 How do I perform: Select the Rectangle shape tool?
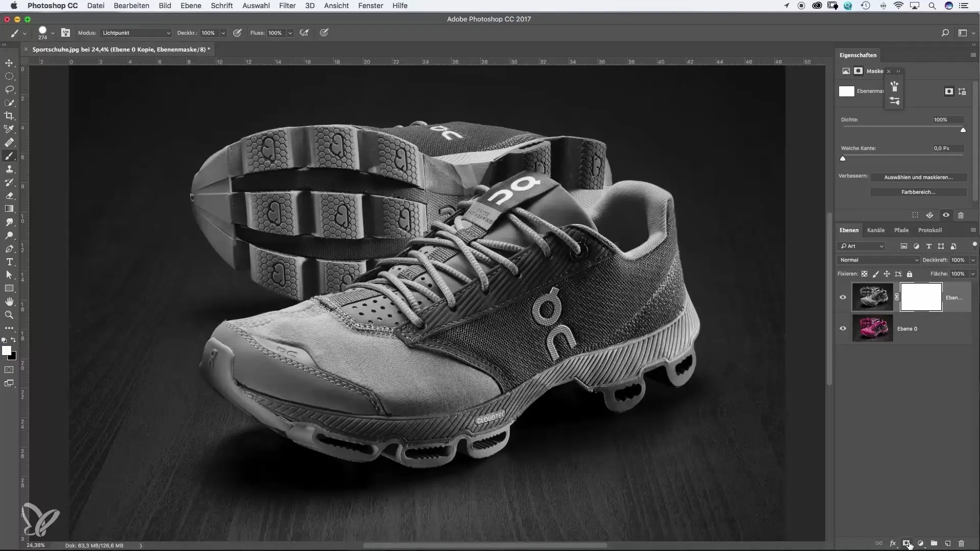[x=9, y=288]
